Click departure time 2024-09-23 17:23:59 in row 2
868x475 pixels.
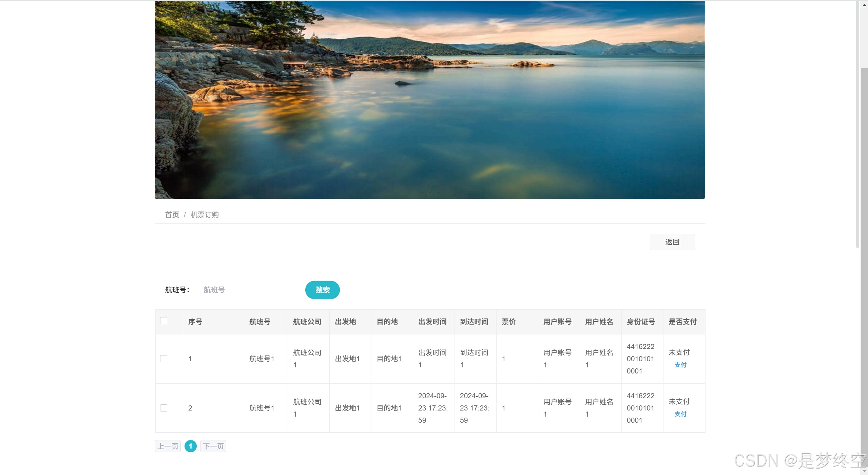tap(433, 408)
